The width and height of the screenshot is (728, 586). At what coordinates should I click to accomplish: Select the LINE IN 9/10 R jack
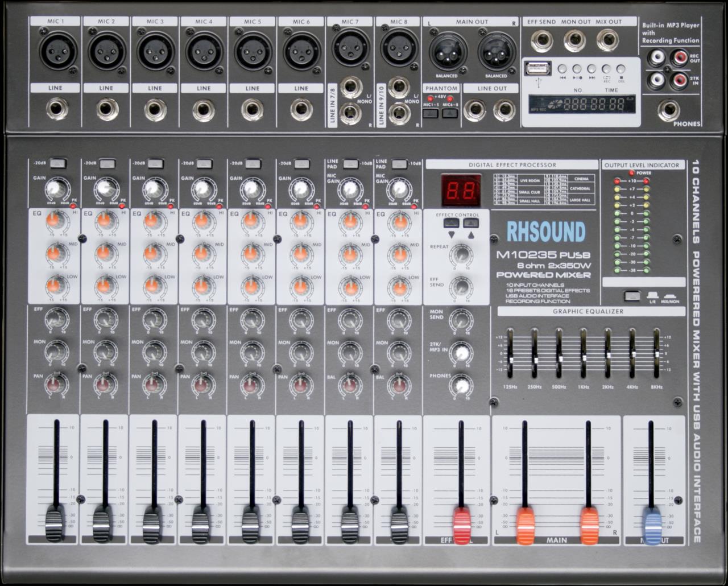(x=399, y=113)
